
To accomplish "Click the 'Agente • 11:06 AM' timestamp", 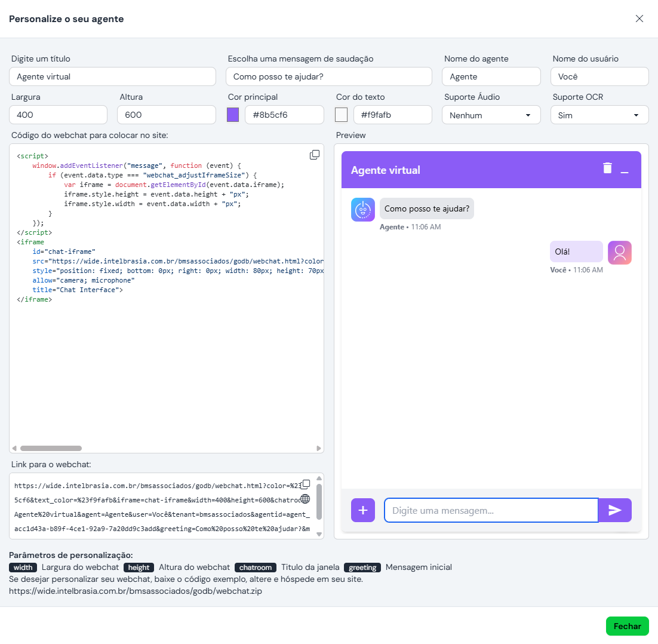I will point(410,226).
